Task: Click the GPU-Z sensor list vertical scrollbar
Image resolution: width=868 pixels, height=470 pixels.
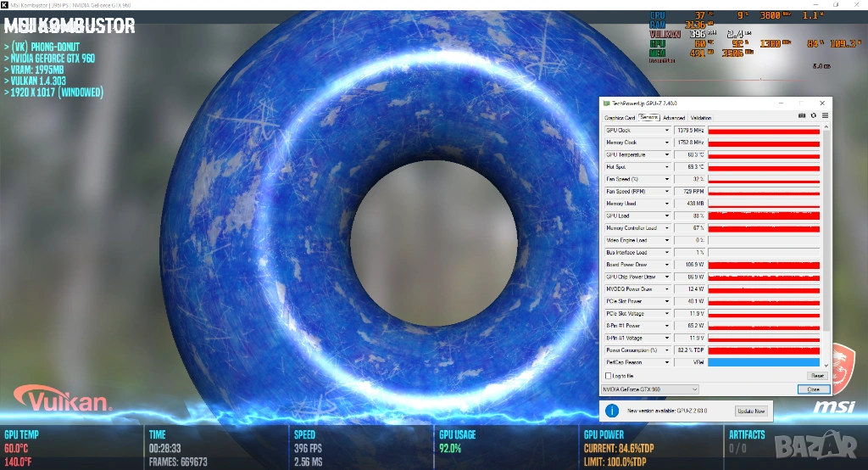Action: (826, 232)
